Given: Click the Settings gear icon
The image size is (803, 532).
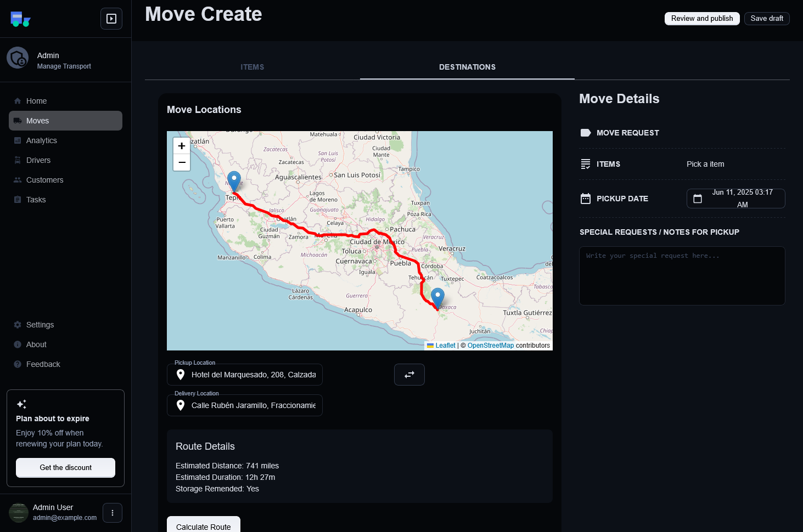Looking at the screenshot, I should 18,325.
